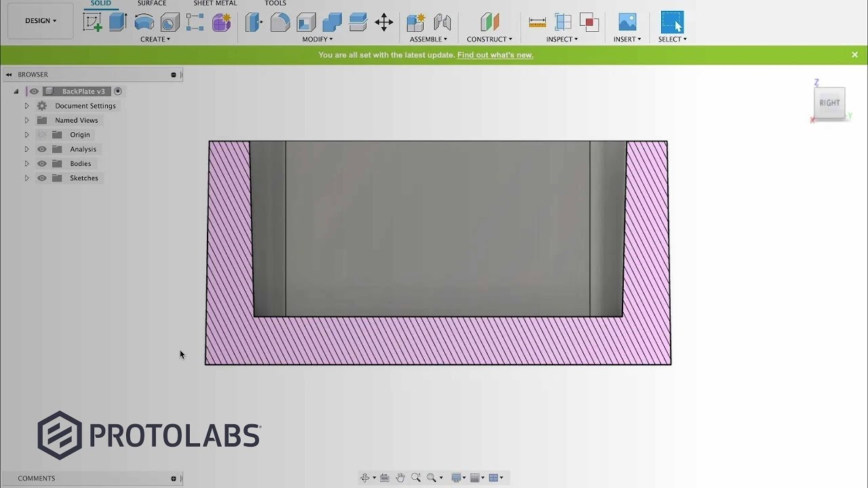Screen dimensions: 868x488
Task: Click the Insert image icon
Action: (627, 22)
